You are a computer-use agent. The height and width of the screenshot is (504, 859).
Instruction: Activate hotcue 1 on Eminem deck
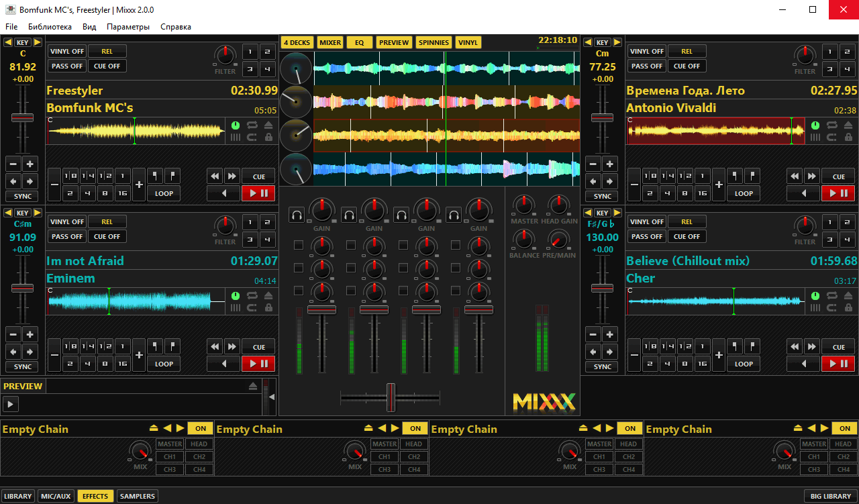coord(250,221)
